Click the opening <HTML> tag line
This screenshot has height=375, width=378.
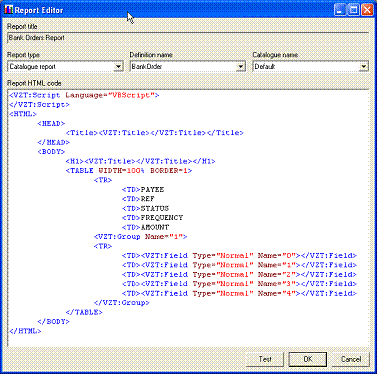click(x=23, y=114)
